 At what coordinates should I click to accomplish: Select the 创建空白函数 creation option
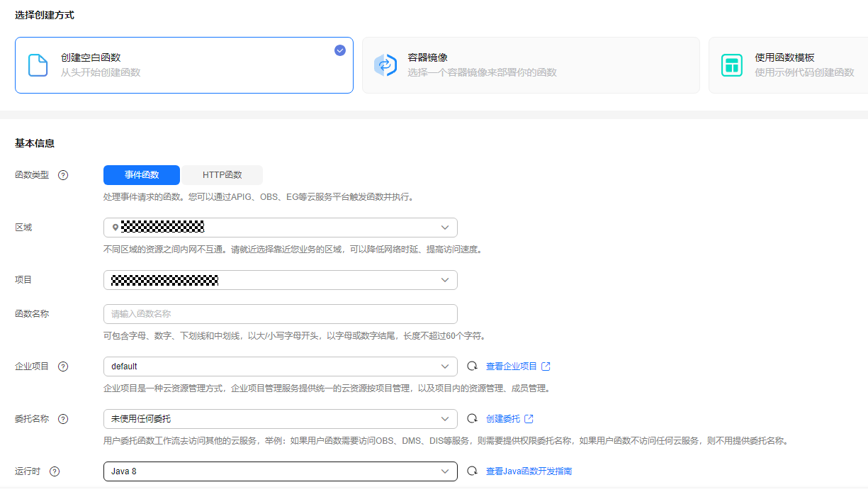184,65
